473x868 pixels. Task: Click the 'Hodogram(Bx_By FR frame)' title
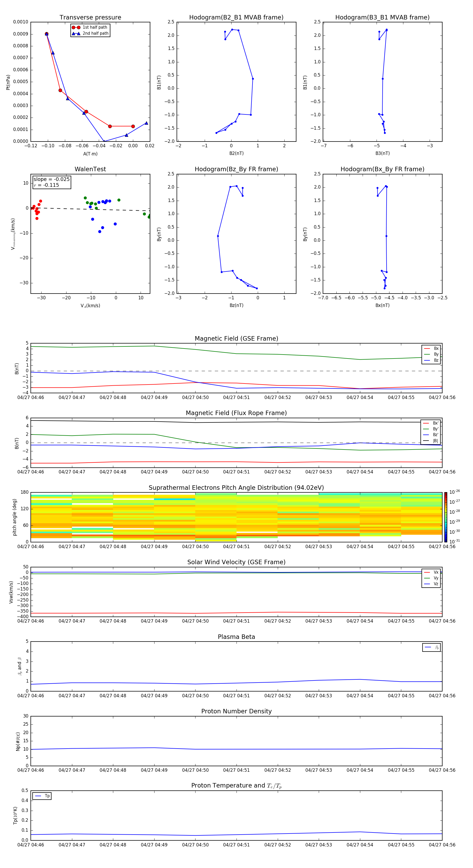click(382, 169)
